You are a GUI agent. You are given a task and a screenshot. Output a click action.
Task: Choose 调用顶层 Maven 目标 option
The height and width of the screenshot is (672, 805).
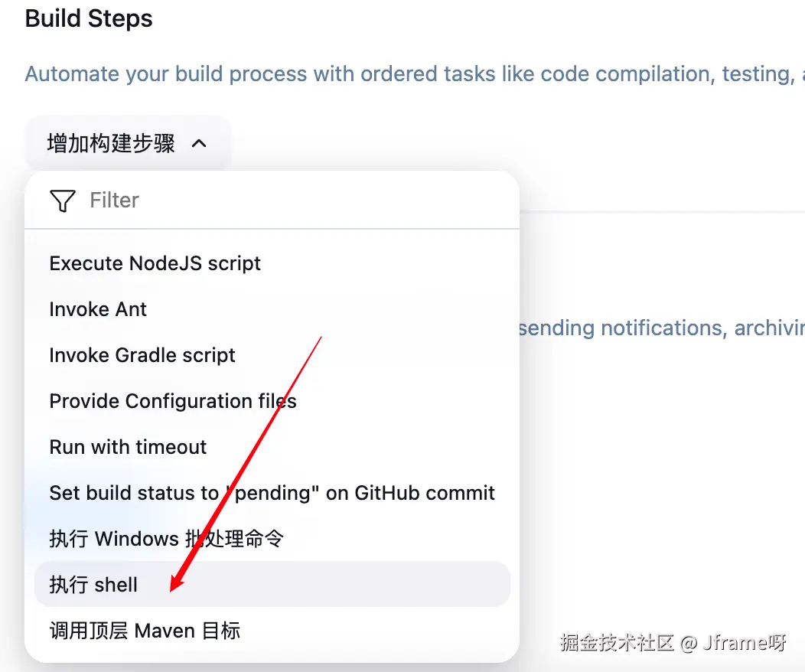click(x=145, y=631)
